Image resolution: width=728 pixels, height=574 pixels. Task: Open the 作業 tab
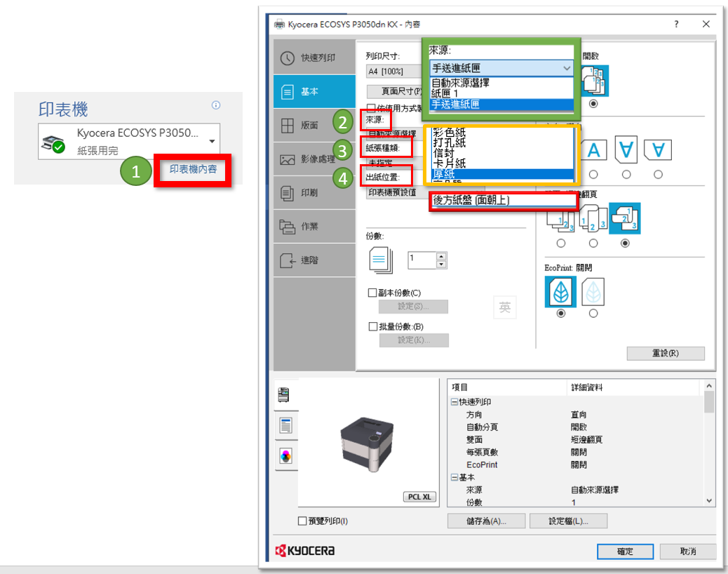tap(314, 227)
